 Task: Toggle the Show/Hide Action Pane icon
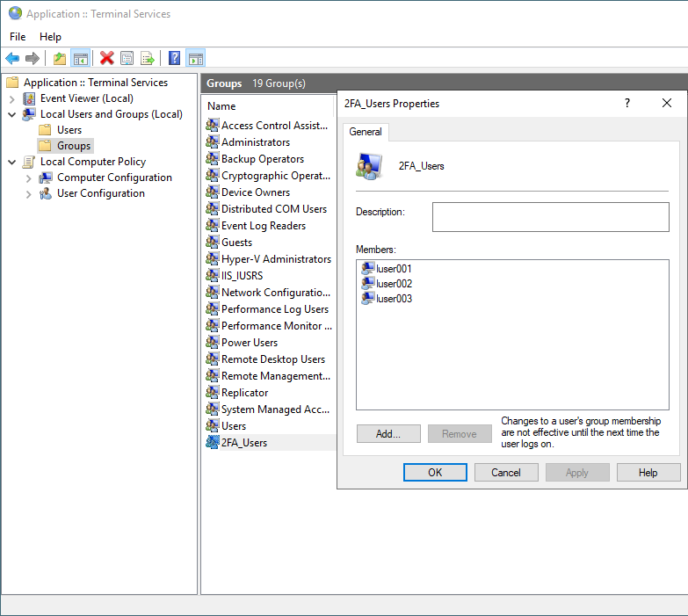[x=196, y=59]
